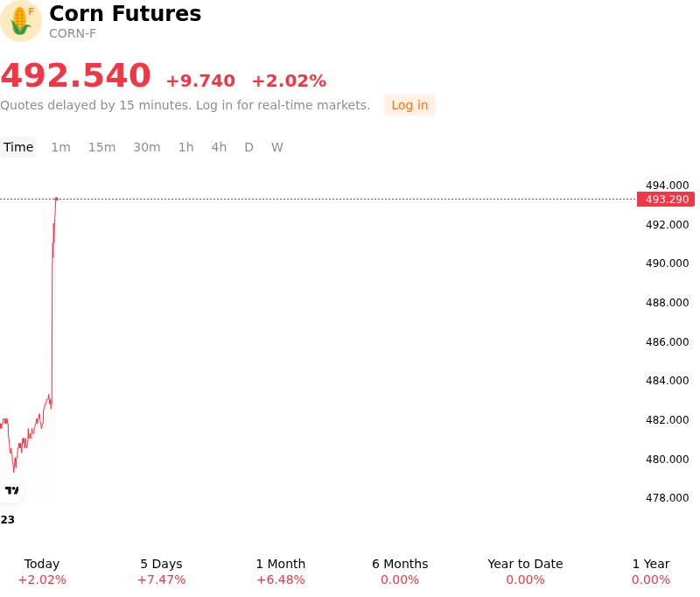Select the D daily interval

[249, 147]
